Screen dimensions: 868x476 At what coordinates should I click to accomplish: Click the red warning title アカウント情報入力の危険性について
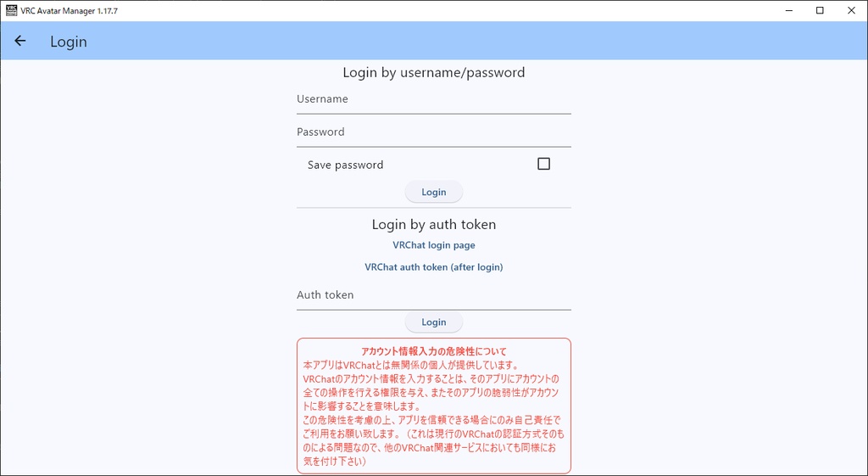pyautogui.click(x=433, y=351)
